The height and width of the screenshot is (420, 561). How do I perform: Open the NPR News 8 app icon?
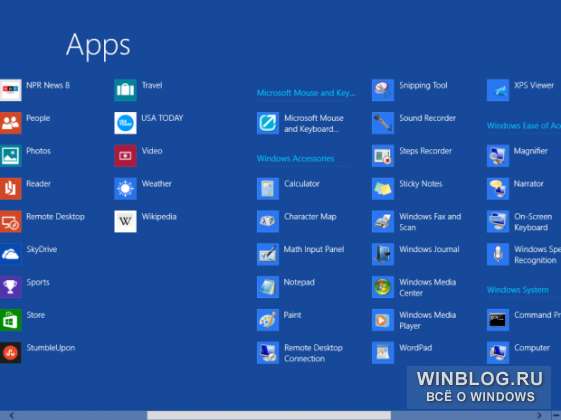click(10, 90)
